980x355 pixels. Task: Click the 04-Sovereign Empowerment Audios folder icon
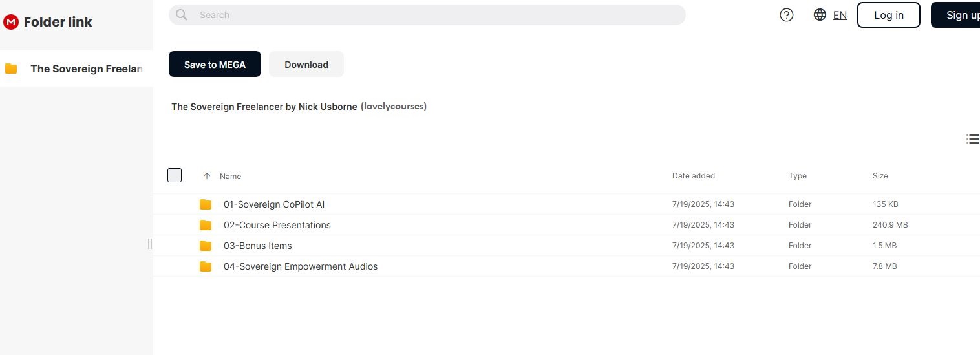click(x=206, y=266)
